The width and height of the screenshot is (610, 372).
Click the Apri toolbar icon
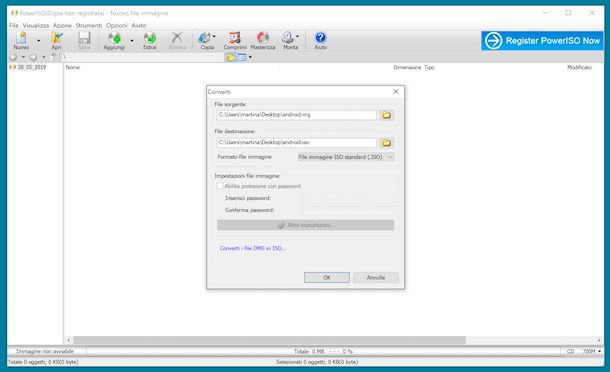[57, 40]
